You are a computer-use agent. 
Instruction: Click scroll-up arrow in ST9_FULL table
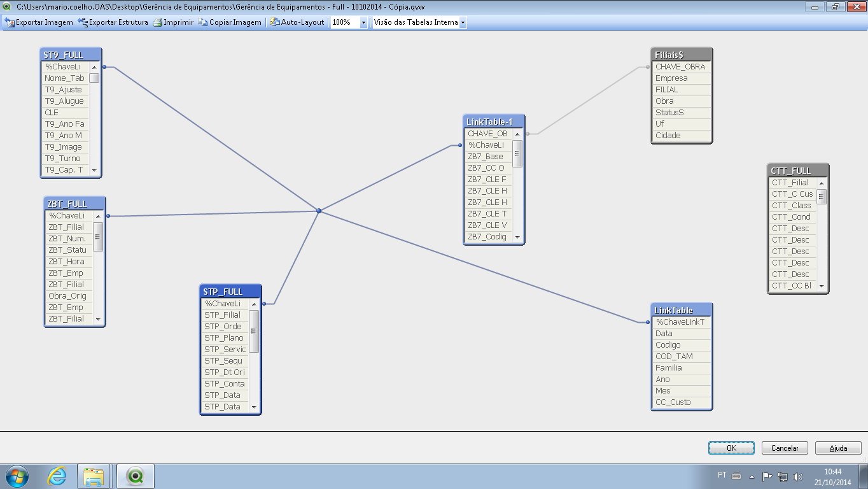pos(94,67)
